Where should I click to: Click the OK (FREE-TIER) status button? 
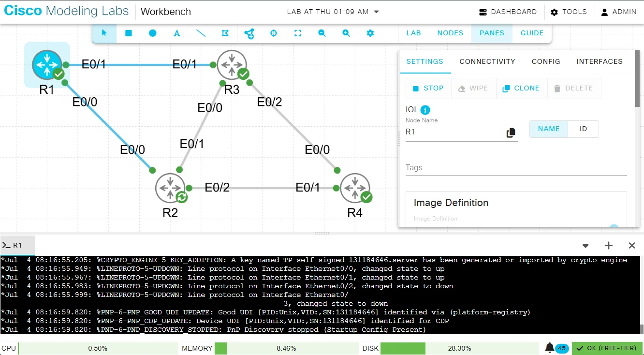[x=607, y=348]
